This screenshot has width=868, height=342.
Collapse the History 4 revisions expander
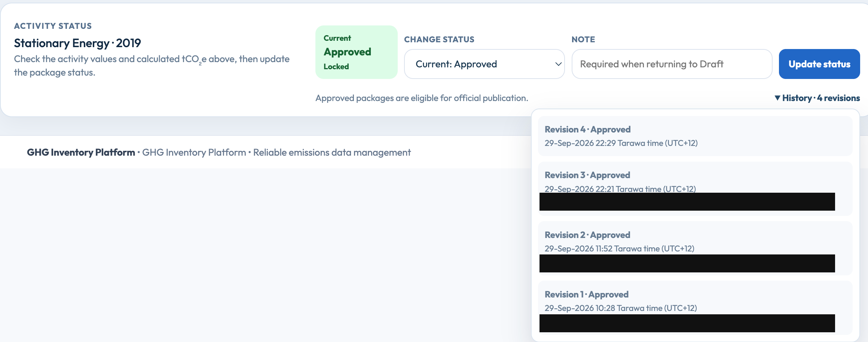[817, 98]
